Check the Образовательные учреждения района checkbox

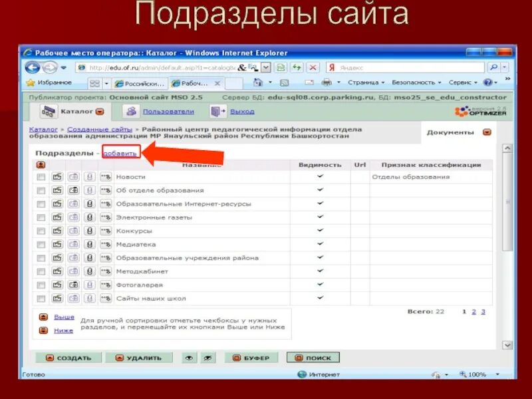41,258
